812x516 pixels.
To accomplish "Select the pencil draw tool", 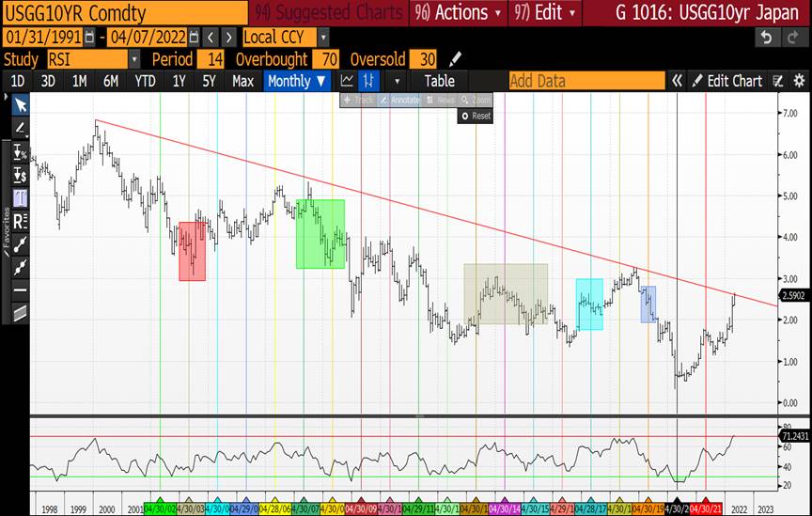I will [x=20, y=128].
